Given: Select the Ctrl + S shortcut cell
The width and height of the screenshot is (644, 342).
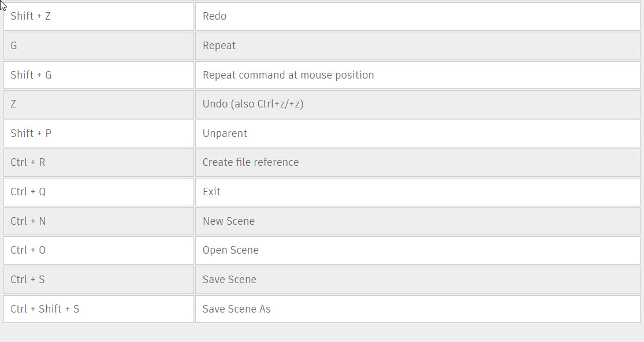Looking at the screenshot, I should [99, 280].
